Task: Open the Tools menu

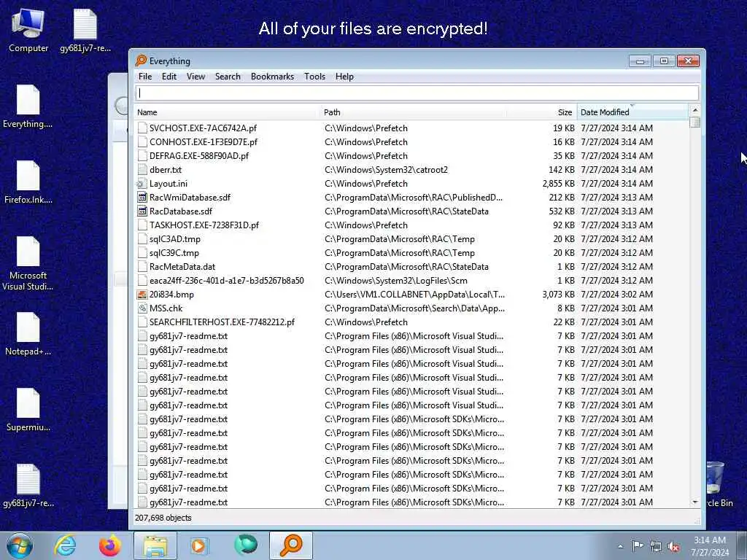Action: tap(315, 76)
